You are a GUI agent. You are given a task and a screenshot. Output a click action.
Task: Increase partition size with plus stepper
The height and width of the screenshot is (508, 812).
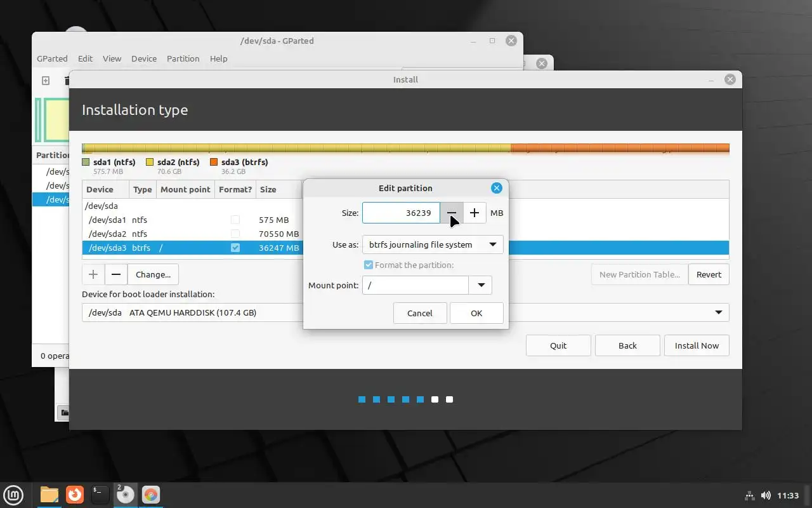[x=475, y=213]
